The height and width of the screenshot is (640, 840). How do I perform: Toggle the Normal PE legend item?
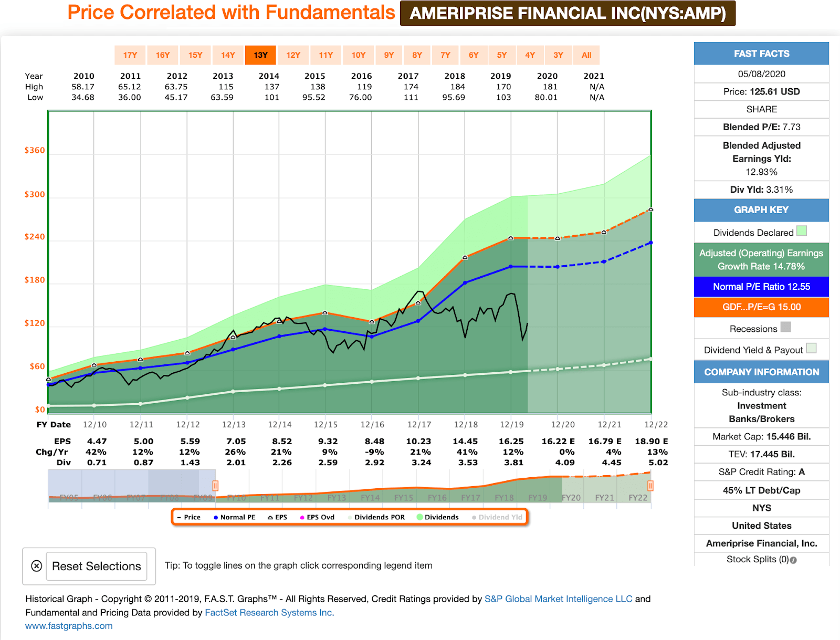pyautogui.click(x=234, y=517)
